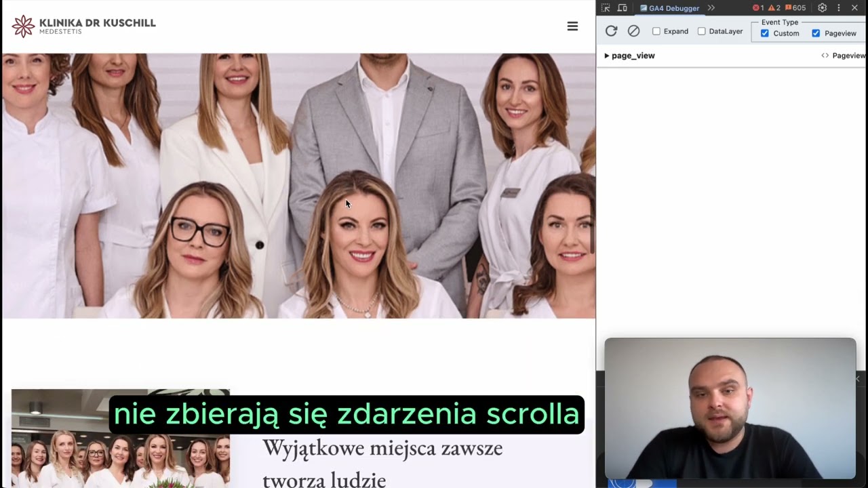Screen dimensions: 868x488
Task: Toggle the device toolbar icon in DevTools
Action: [x=623, y=8]
